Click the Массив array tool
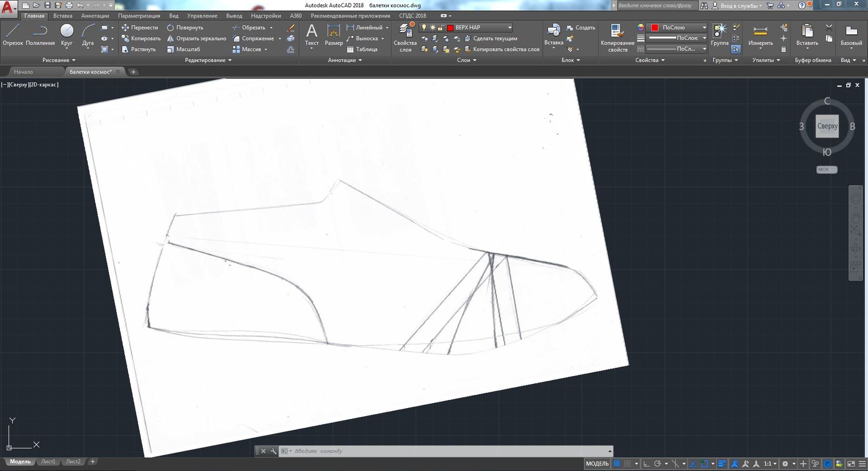 (247, 49)
